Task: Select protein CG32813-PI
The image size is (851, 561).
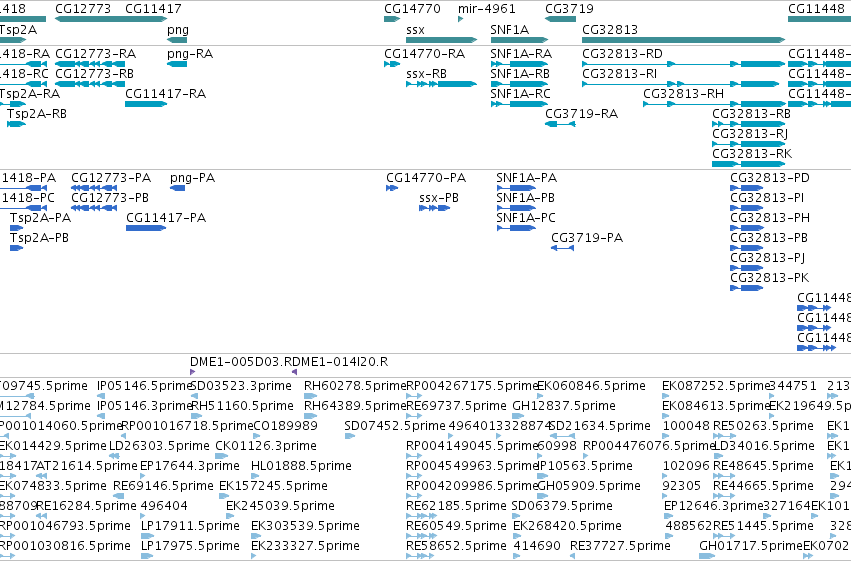Action: (767, 198)
